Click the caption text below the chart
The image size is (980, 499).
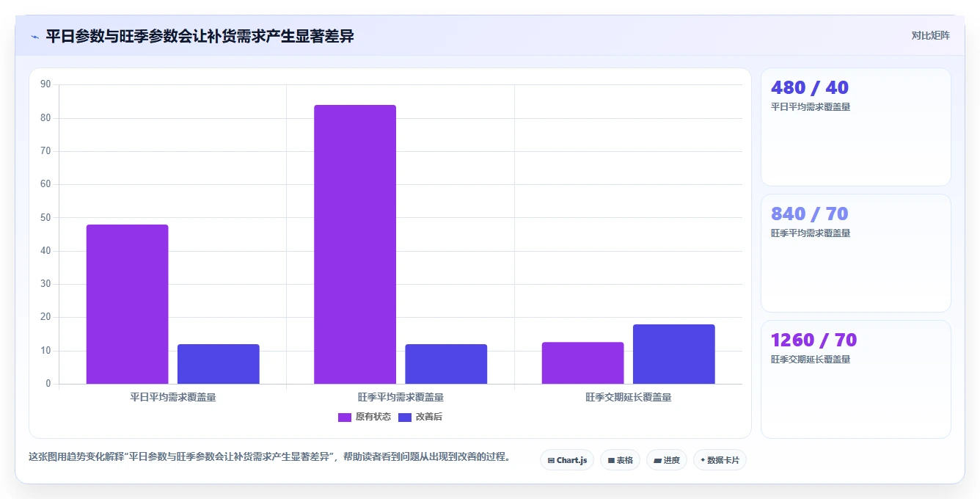pyautogui.click(x=269, y=456)
